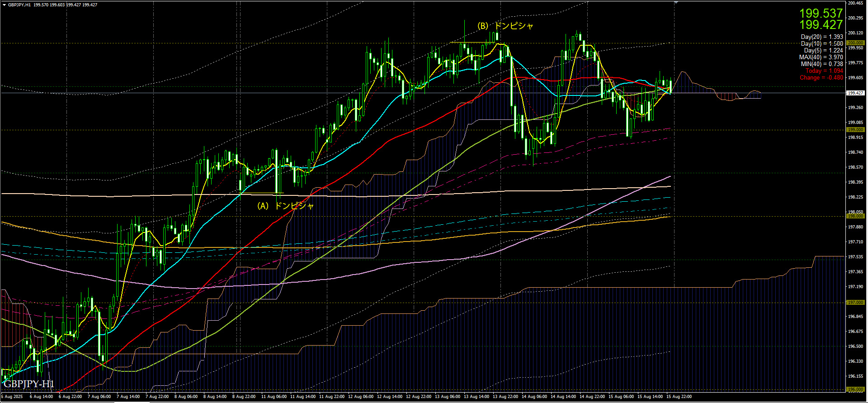Click 198.570 on the price axis
The image size is (868, 403).
pos(855,167)
